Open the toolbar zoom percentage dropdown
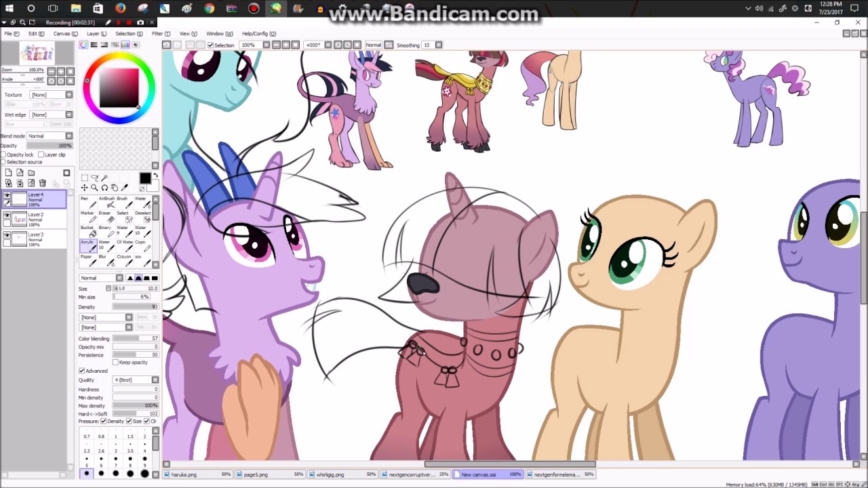 click(266, 45)
